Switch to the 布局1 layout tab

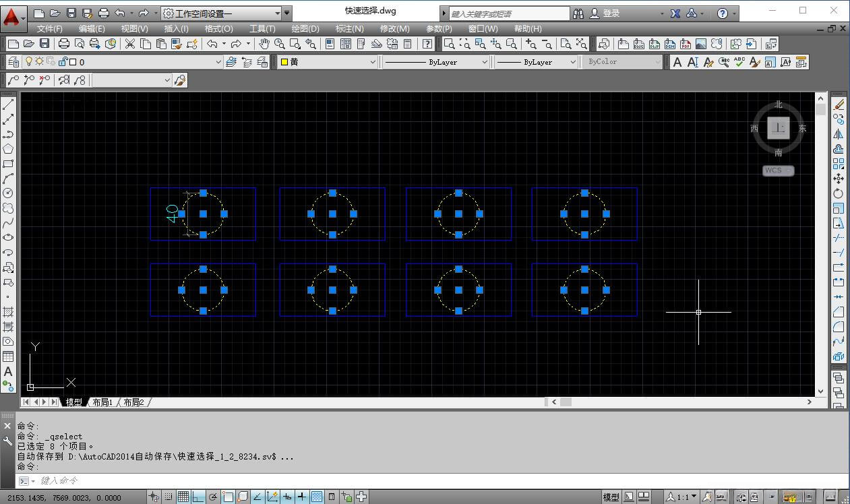[102, 402]
